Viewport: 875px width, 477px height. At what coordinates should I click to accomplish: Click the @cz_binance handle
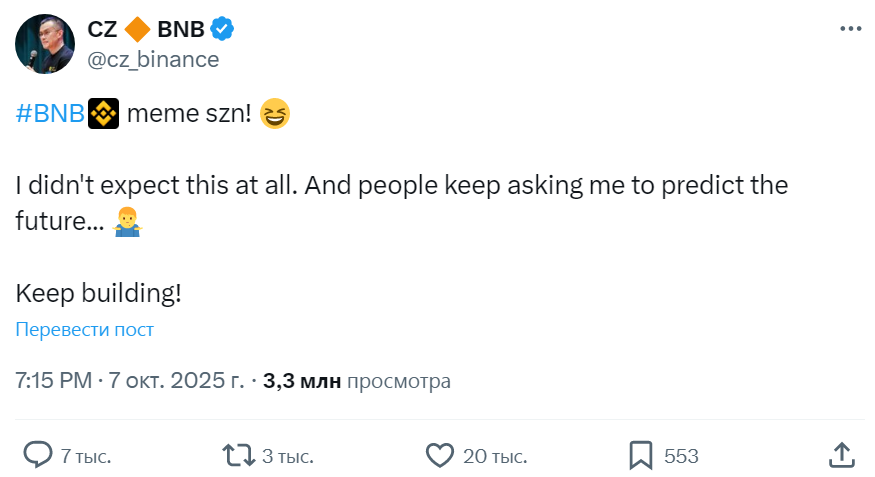pos(153,60)
